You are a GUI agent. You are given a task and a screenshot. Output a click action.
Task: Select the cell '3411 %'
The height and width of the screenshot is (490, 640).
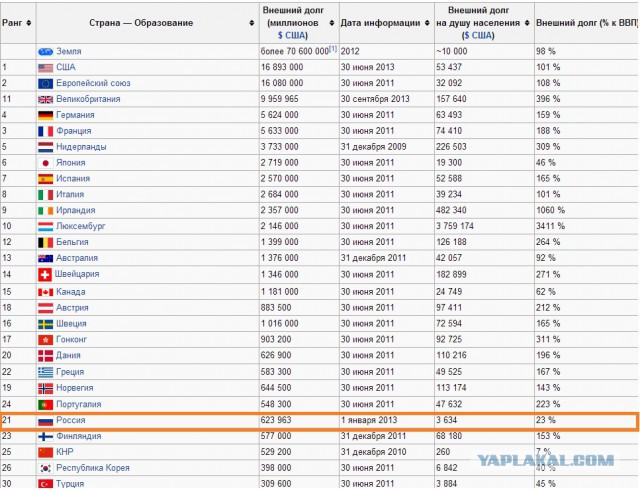click(550, 226)
